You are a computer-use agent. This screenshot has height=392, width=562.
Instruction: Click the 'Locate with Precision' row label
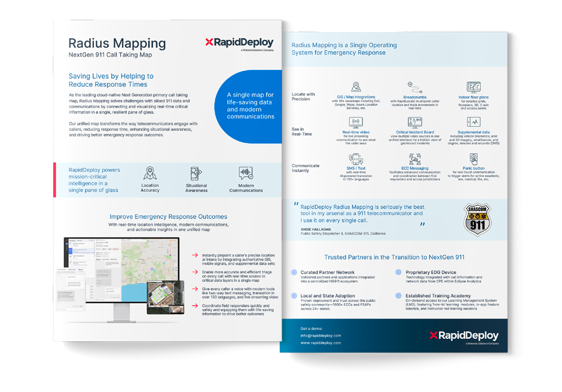pyautogui.click(x=303, y=96)
